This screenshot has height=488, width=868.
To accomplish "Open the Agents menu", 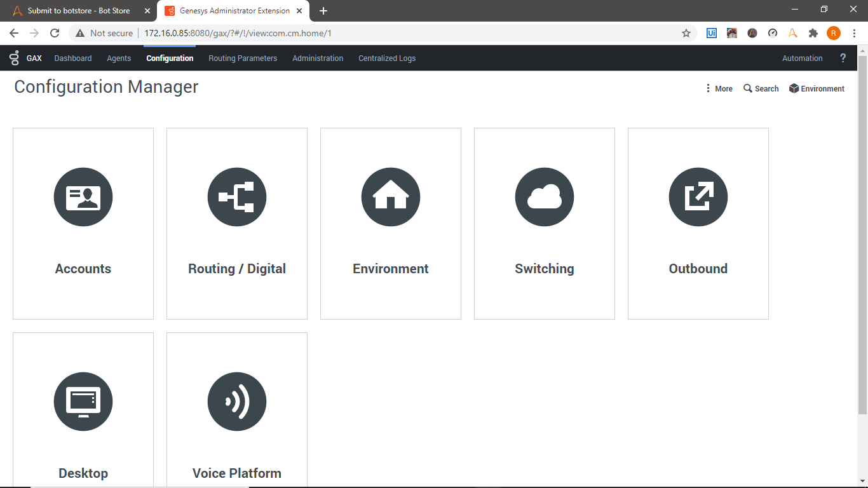I will tap(119, 58).
